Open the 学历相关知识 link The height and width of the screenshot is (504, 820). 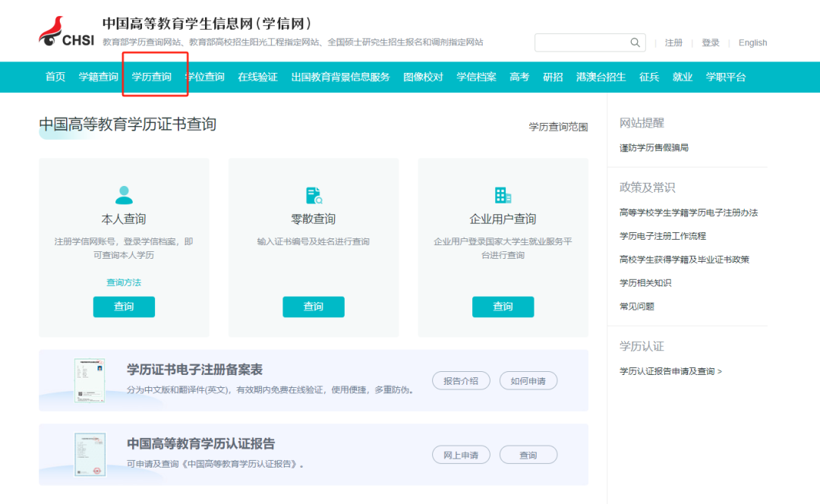pos(645,283)
